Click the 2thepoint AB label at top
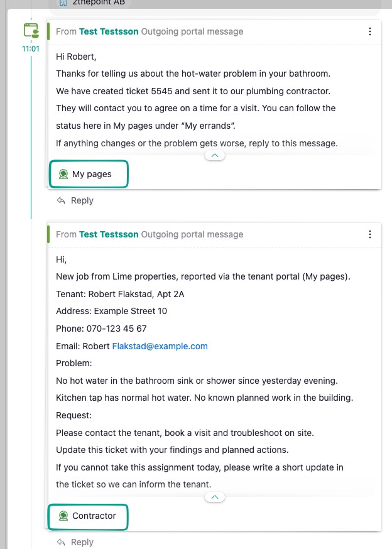 pos(99,3)
